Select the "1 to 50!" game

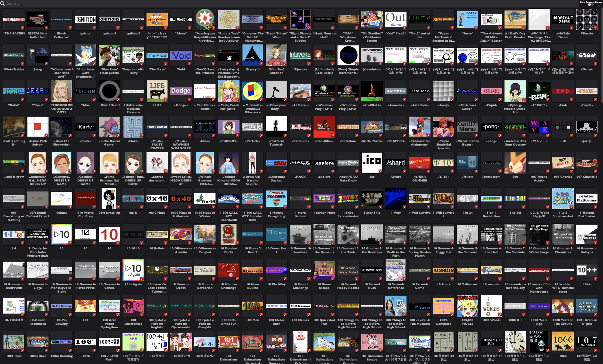pos(515,198)
